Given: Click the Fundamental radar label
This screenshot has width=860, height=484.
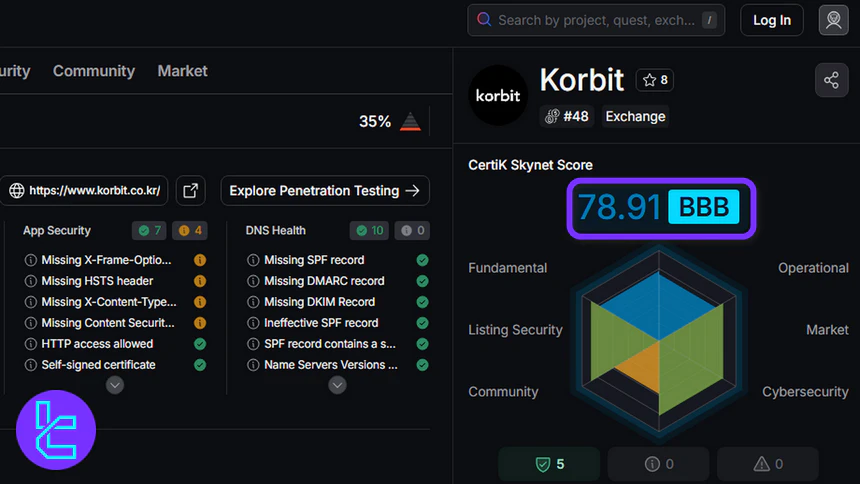Looking at the screenshot, I should pyautogui.click(x=508, y=268).
